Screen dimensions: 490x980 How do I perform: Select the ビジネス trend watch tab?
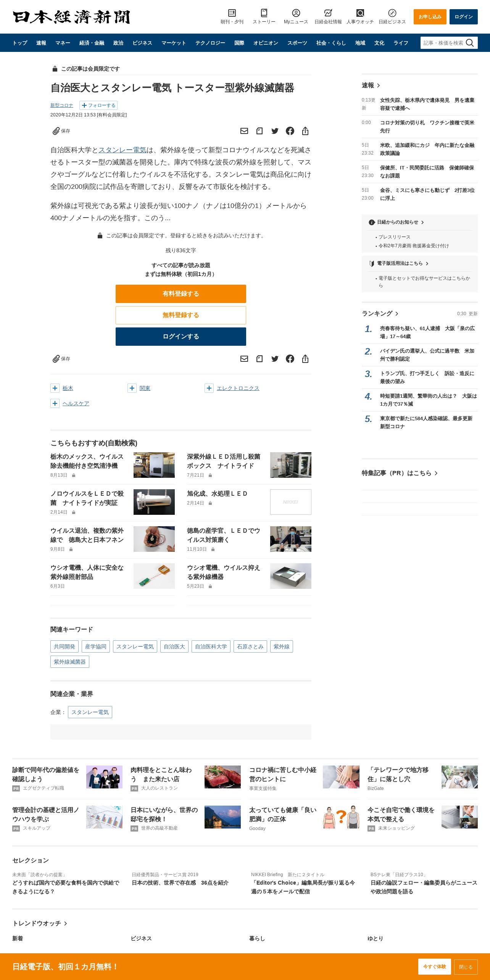point(141,938)
